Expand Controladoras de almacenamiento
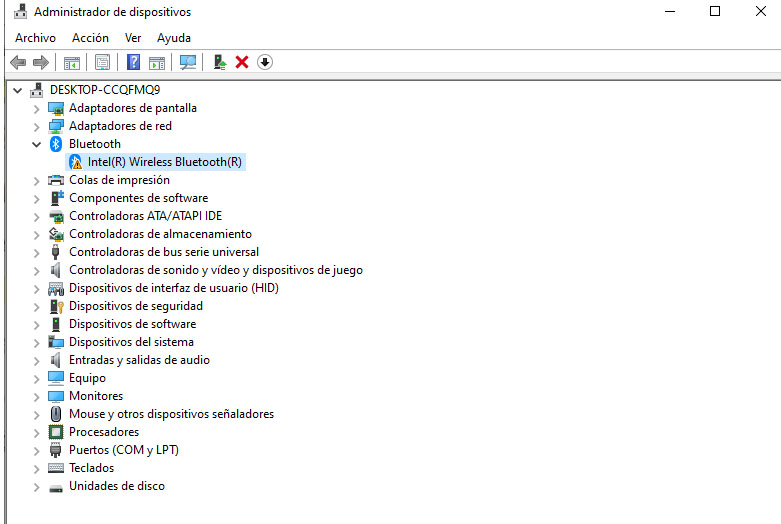Image resolution: width=781 pixels, height=524 pixels. pyautogui.click(x=36, y=235)
